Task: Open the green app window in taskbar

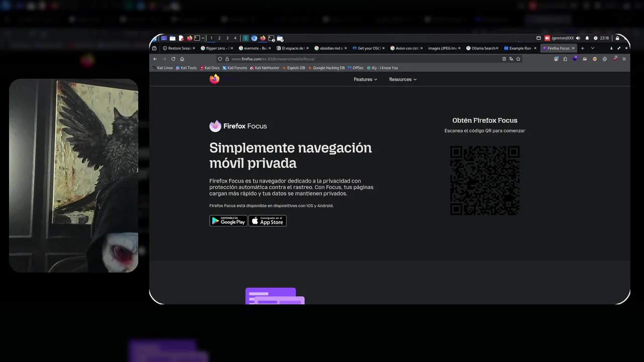Action: (246, 38)
